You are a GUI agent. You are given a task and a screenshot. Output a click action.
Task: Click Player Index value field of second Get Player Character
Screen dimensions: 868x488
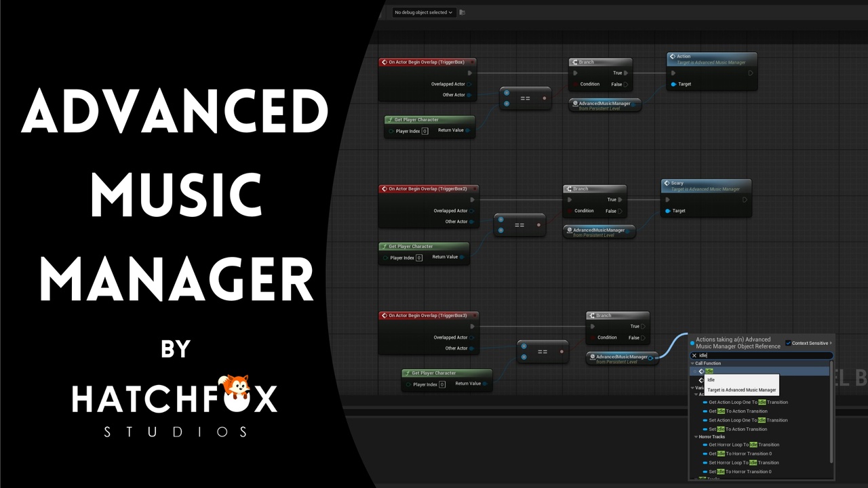[x=419, y=258]
